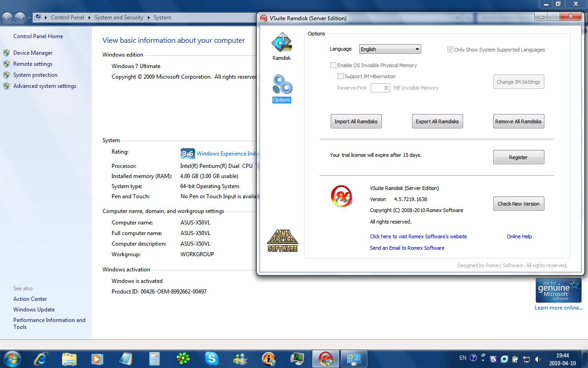This screenshot has width=588, height=368.
Task: Click the volume speaker tray icon
Action: (537, 359)
